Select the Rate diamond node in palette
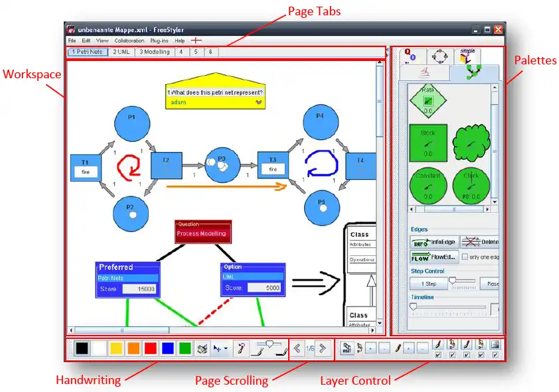This screenshot has height=392, width=559. coord(428,100)
